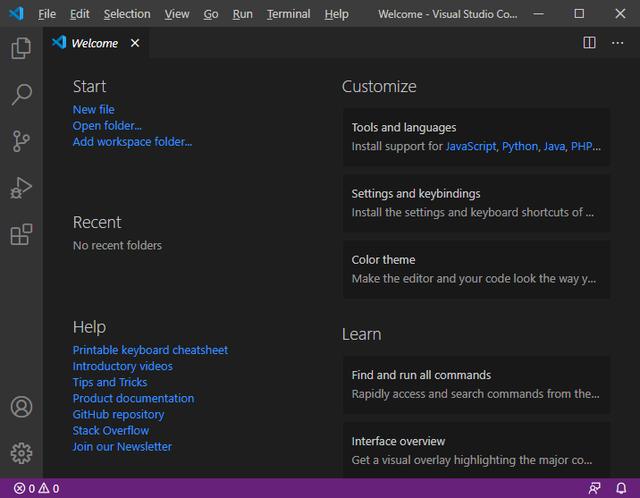Image resolution: width=640 pixels, height=498 pixels.
Task: Click the Open folder... link
Action: point(107,126)
